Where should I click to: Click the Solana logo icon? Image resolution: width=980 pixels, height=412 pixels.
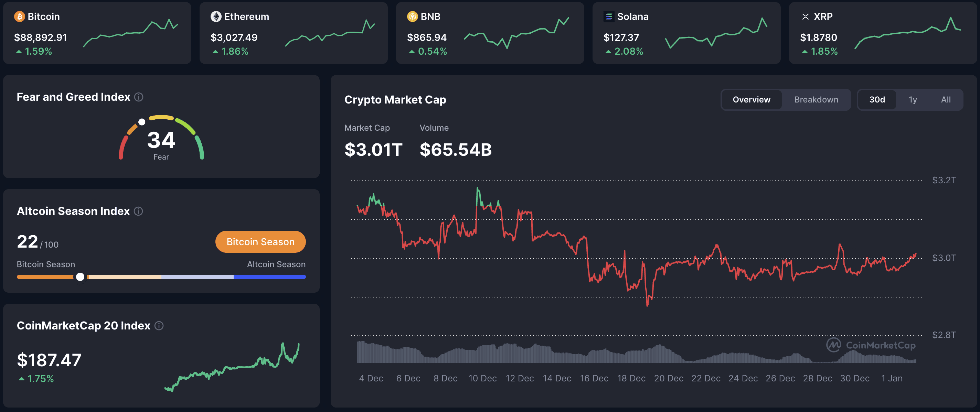tap(608, 17)
